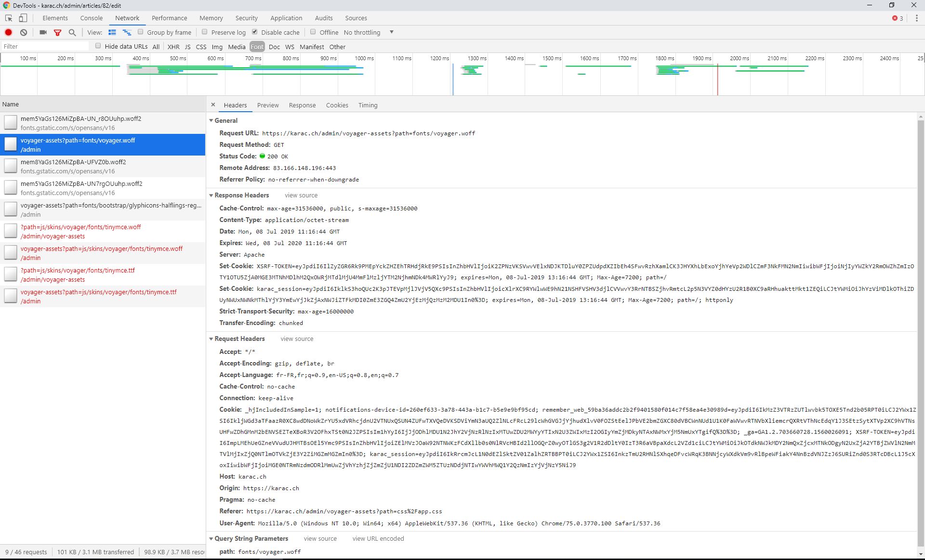This screenshot has height=560, width=925.
Task: Click view source next to Request Headers
Action: [x=296, y=339]
